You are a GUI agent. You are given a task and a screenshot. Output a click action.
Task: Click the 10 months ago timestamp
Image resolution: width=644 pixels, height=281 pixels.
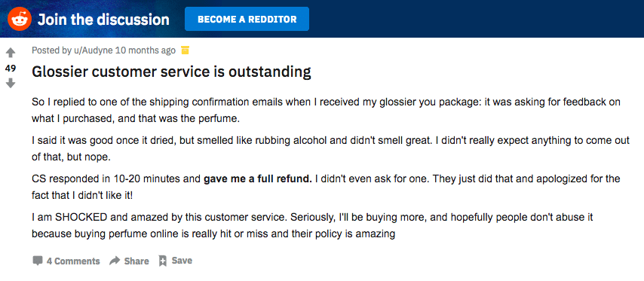coord(146,50)
